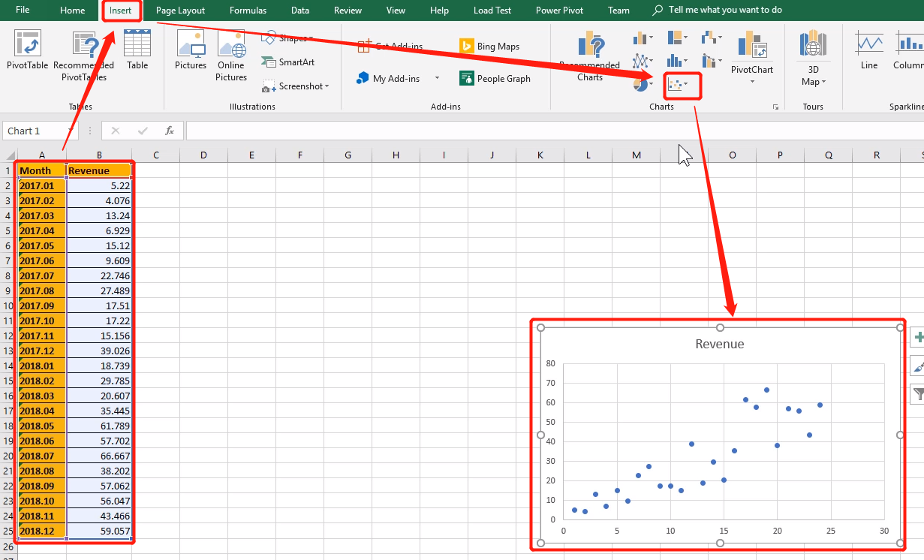The height and width of the screenshot is (560, 924).
Task: Select column header D
Action: (203, 155)
